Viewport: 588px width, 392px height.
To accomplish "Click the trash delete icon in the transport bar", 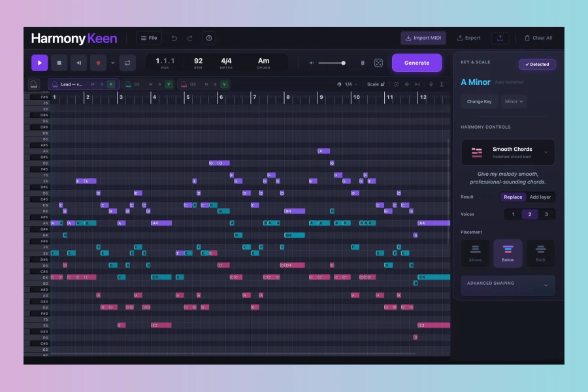I will click(363, 63).
